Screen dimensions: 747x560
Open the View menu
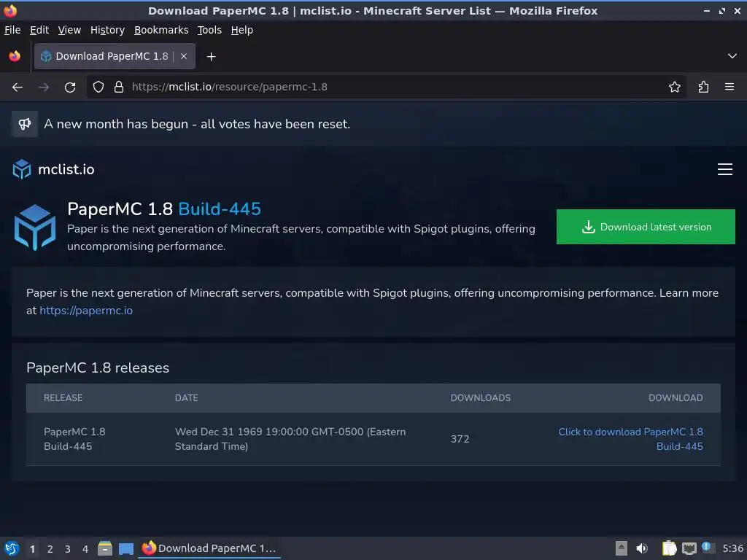(x=69, y=30)
